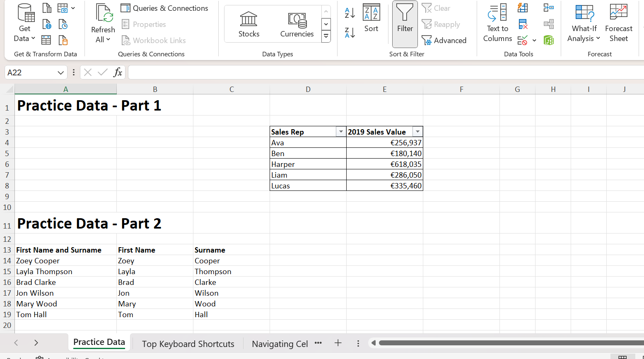Open the Queries & Connections pane
The image size is (644, 359).
point(164,8)
